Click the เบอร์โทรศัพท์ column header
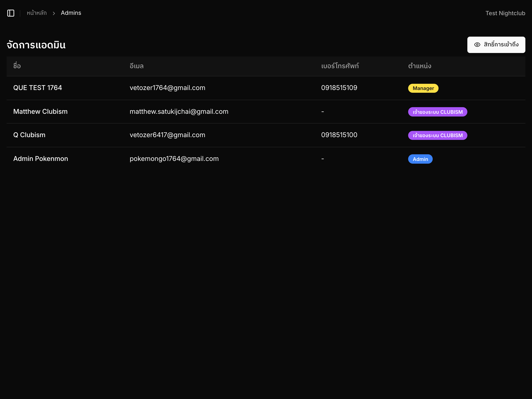This screenshot has height=399, width=532. (x=340, y=66)
